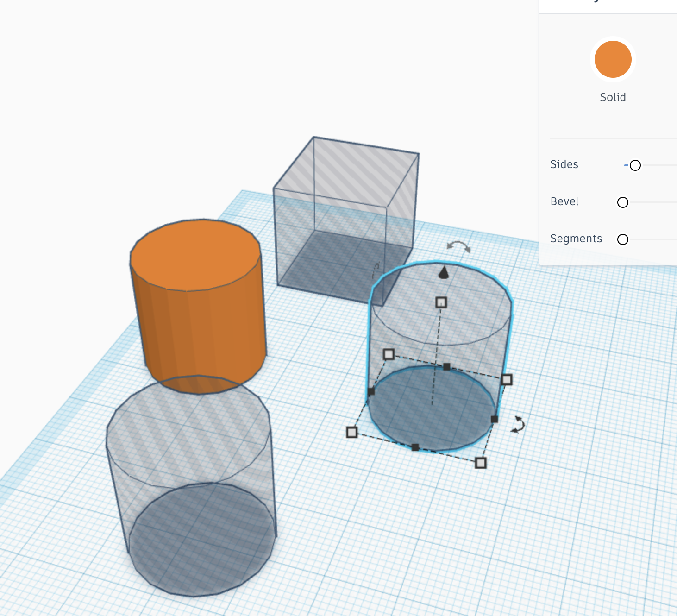
Task: Adjust the Bevel slider handle
Action: pos(623,202)
